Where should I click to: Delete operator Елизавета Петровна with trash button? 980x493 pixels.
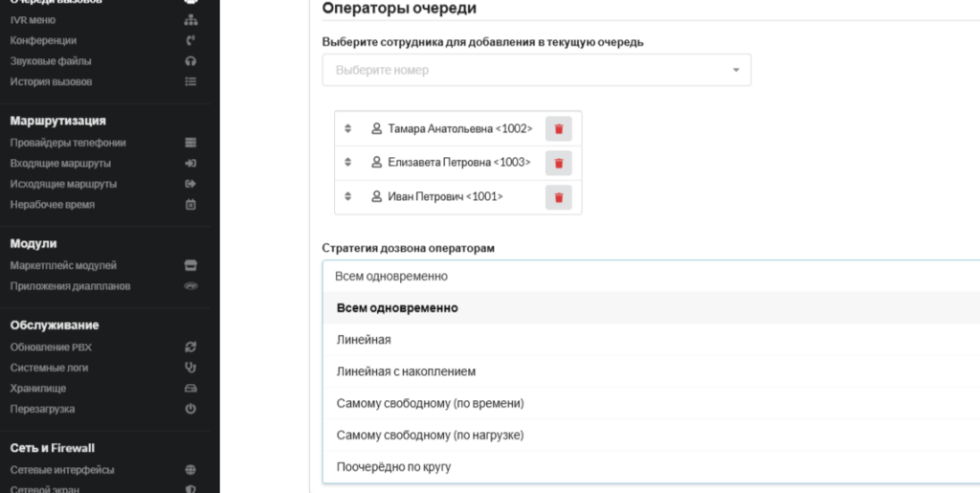(559, 163)
